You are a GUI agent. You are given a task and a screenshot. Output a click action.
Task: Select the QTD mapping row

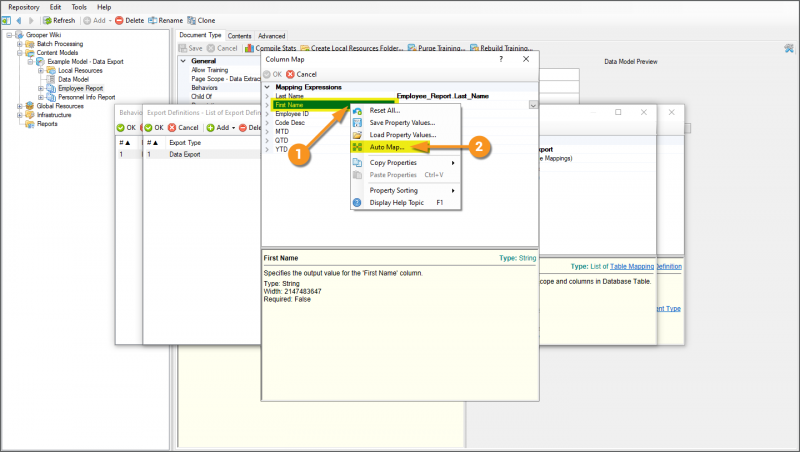282,140
